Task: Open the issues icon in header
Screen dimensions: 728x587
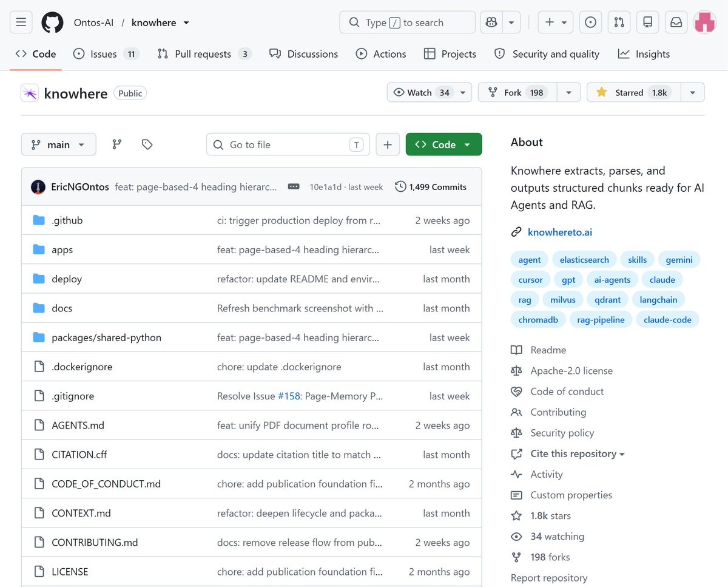Action: point(590,22)
